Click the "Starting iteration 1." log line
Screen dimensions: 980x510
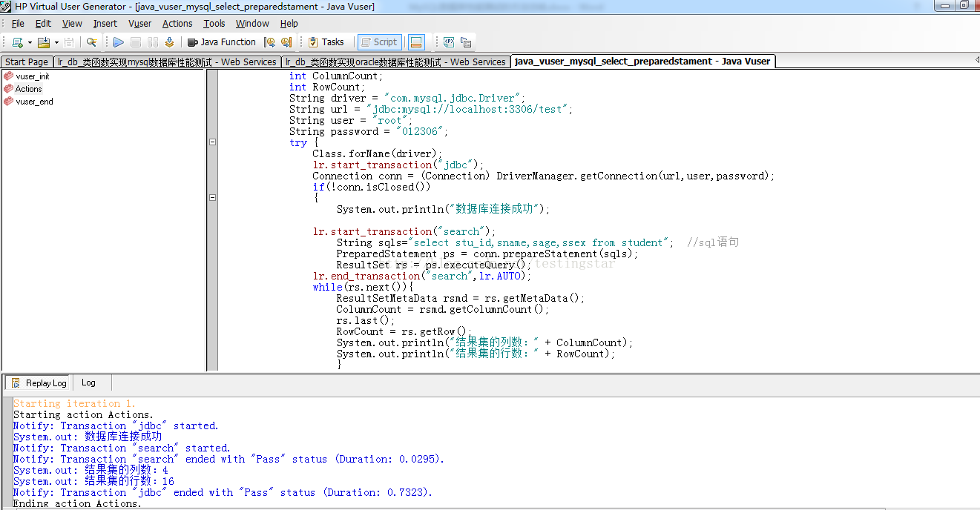[74, 404]
